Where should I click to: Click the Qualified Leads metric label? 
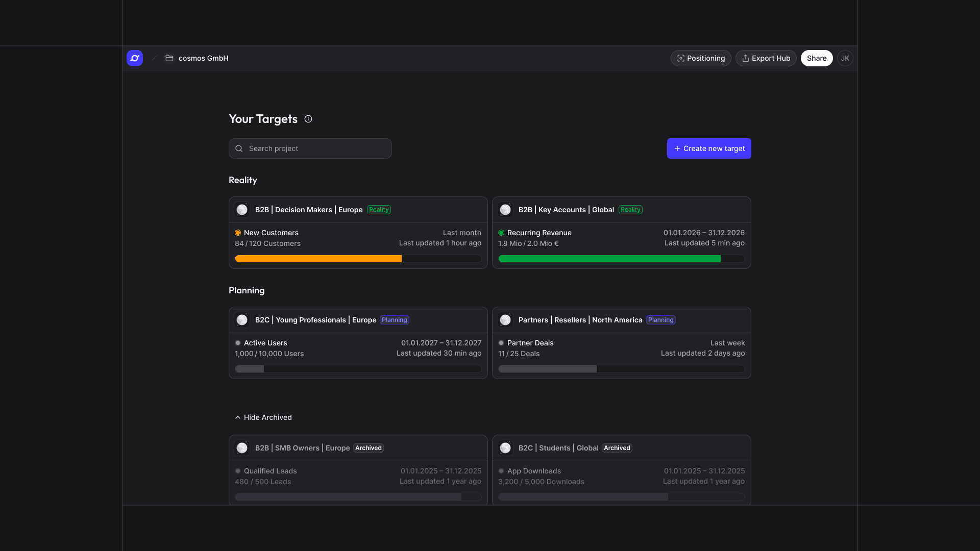(270, 471)
